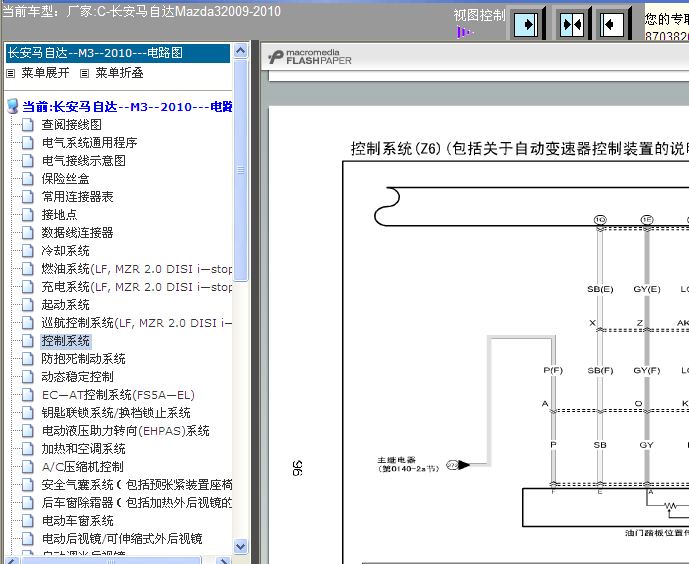689x564 pixels.
Task: Click the tree panel vertical scrollbar thumb
Action: point(240,170)
